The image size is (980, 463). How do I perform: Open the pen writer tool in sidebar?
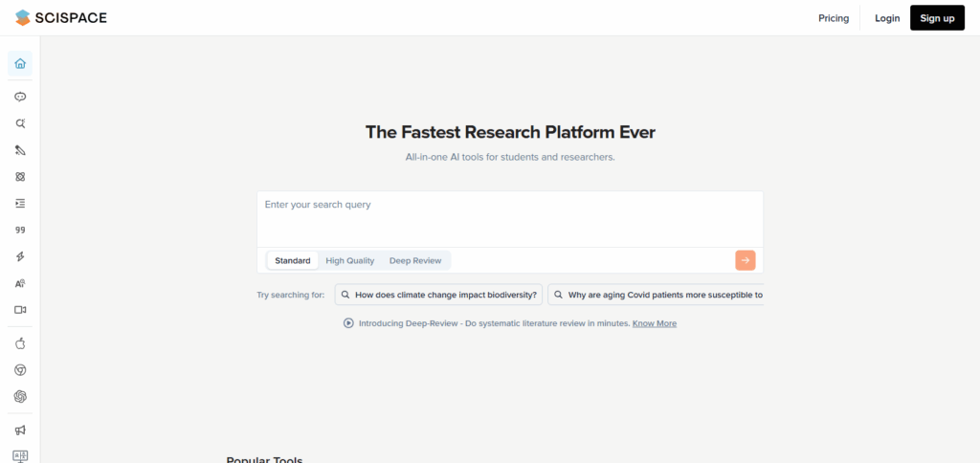pyautogui.click(x=20, y=150)
